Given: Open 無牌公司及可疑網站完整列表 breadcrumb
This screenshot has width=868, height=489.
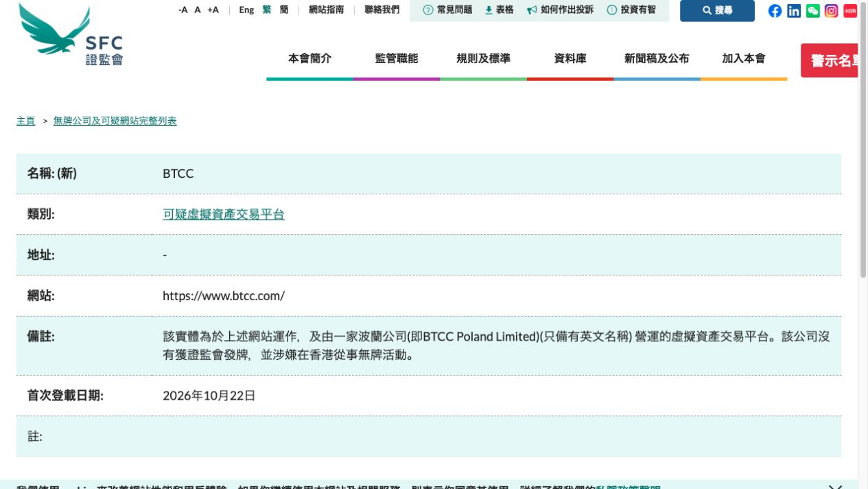Looking at the screenshot, I should tap(115, 121).
